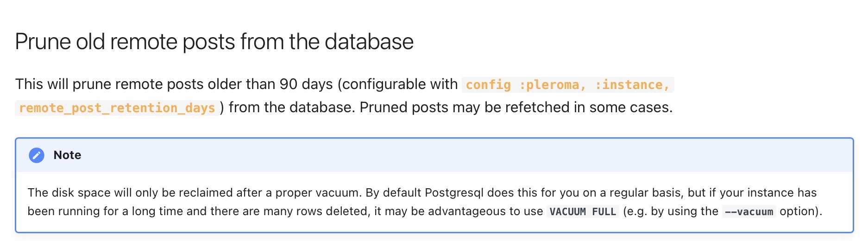Click the pencil Note icon
Image resolution: width=868 pixels, height=249 pixels.
[x=37, y=155]
